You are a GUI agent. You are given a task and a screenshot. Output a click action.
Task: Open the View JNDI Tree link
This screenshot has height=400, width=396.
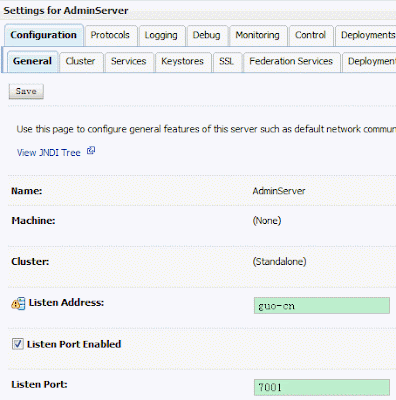click(x=49, y=153)
